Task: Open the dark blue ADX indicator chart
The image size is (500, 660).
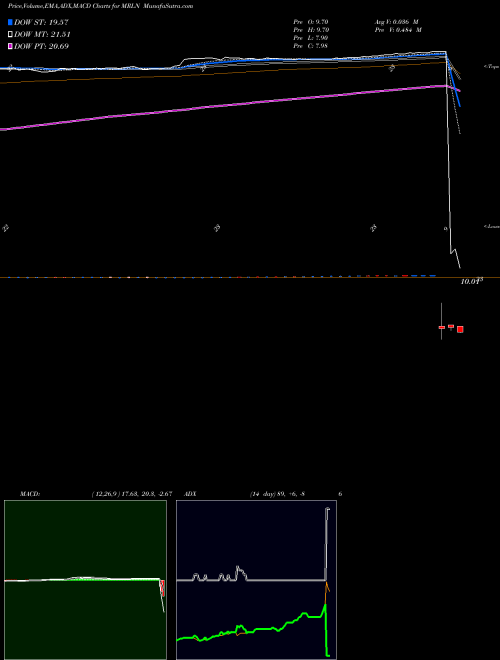Action: pyautogui.click(x=256, y=580)
